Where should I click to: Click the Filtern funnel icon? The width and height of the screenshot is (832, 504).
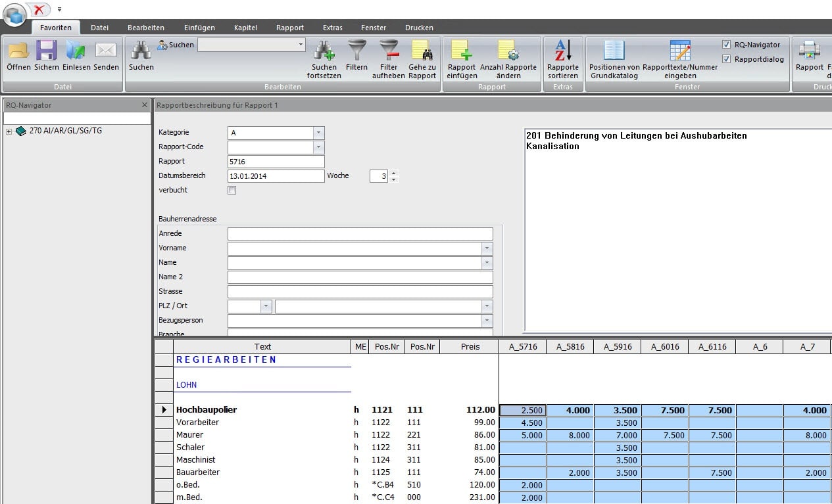point(357,51)
